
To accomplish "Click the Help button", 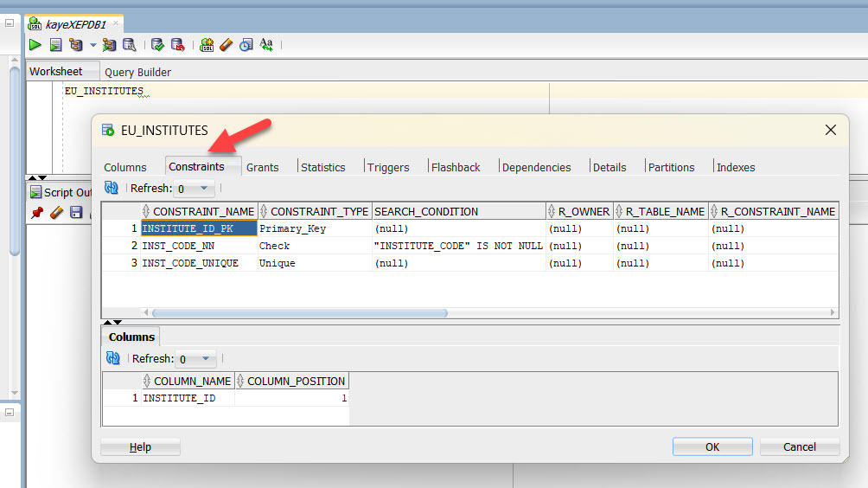I will [x=140, y=447].
